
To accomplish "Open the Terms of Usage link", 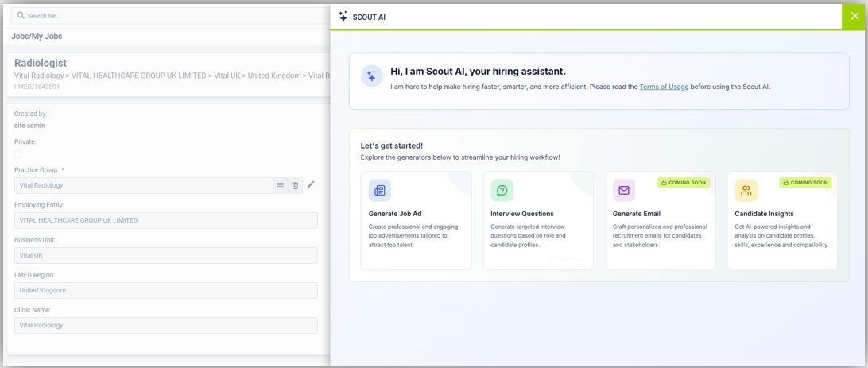I will pyautogui.click(x=664, y=87).
